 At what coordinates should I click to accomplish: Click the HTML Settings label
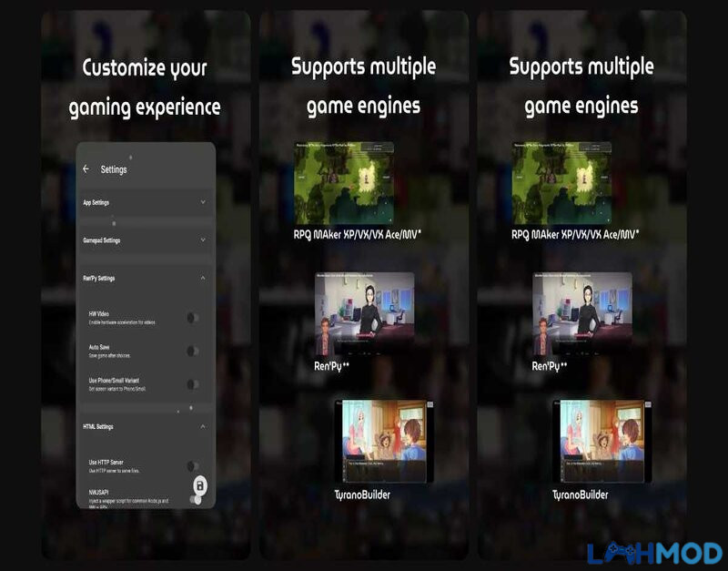point(98,426)
